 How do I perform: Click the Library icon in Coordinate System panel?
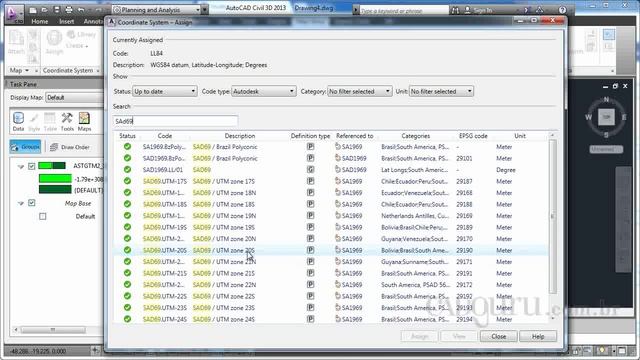click(81, 35)
